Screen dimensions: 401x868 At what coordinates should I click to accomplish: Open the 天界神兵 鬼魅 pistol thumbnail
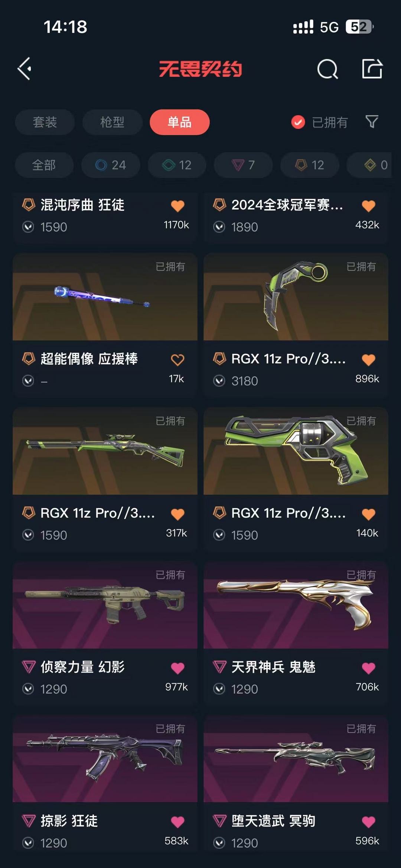(x=296, y=605)
